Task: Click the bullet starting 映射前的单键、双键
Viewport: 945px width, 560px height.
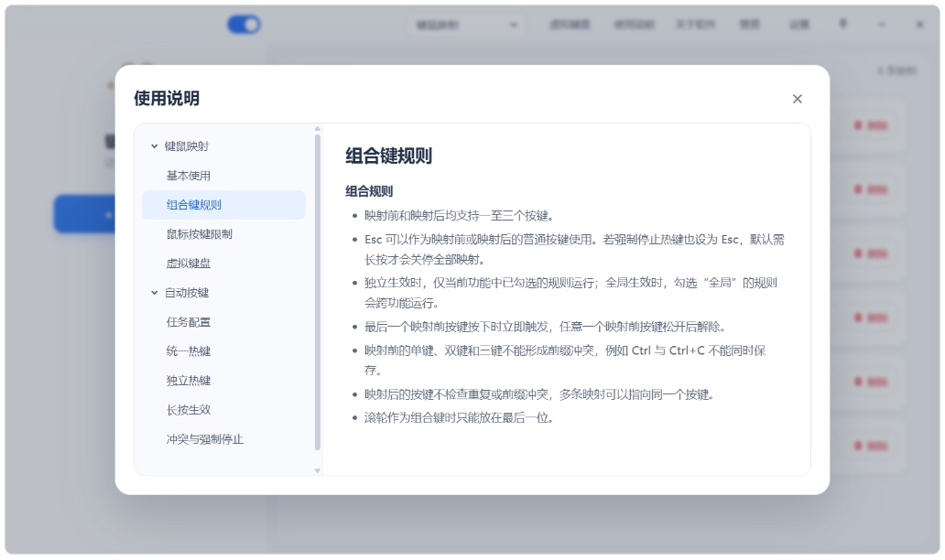Action: pos(565,361)
